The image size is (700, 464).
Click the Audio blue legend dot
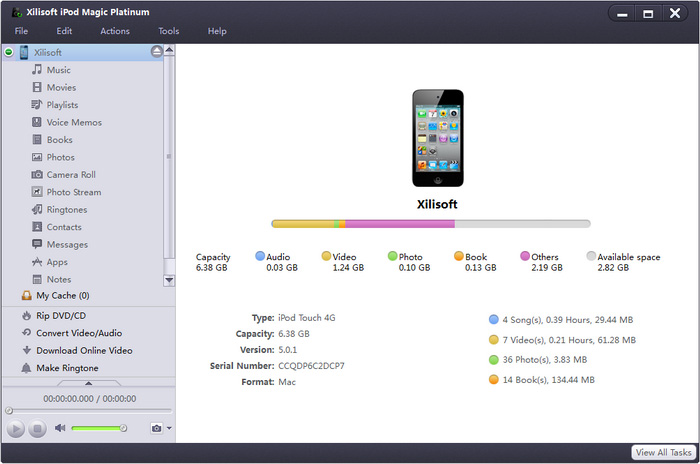[x=260, y=256]
